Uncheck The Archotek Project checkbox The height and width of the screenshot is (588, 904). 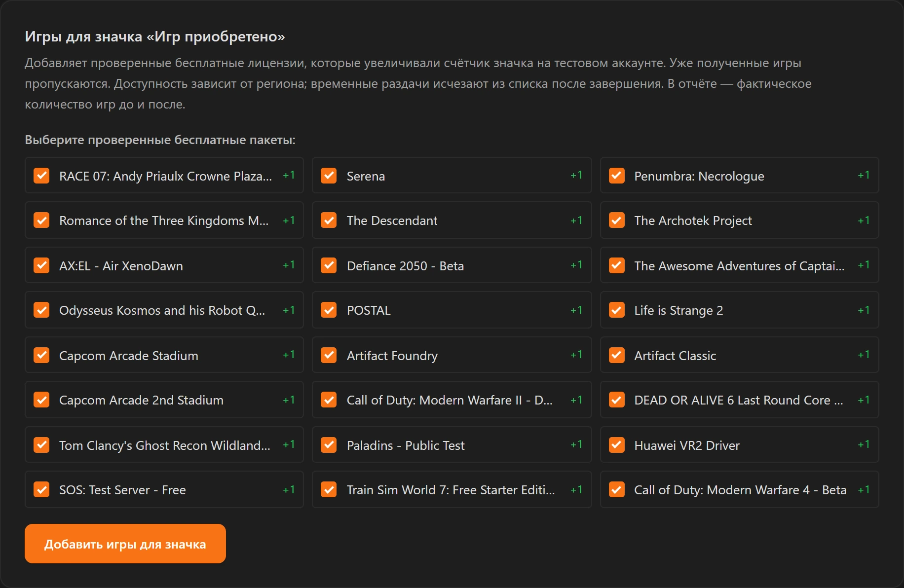(617, 220)
